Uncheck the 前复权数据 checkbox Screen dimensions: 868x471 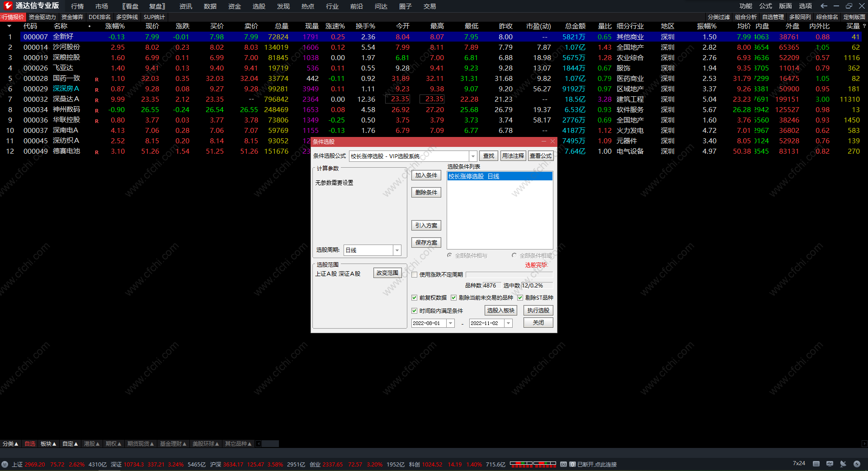tap(414, 297)
